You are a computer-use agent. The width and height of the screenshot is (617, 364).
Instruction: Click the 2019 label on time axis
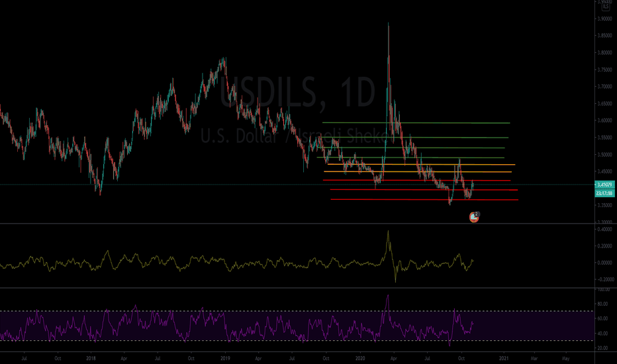(x=225, y=359)
